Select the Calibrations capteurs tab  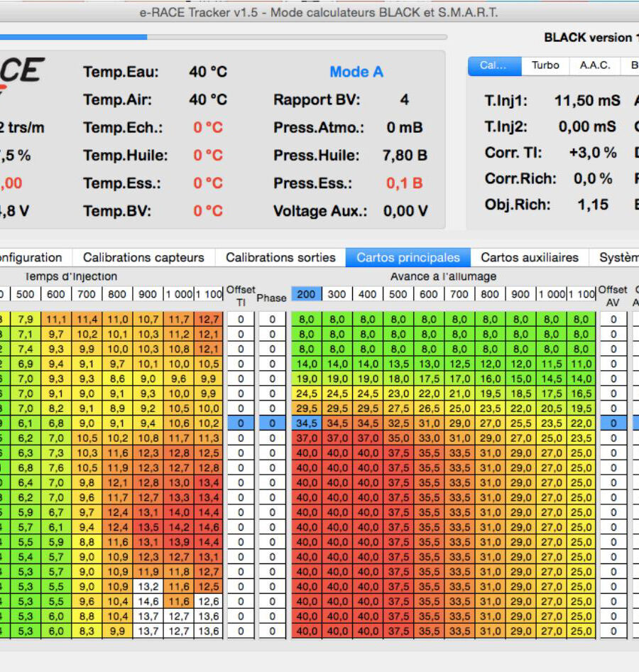click(143, 257)
